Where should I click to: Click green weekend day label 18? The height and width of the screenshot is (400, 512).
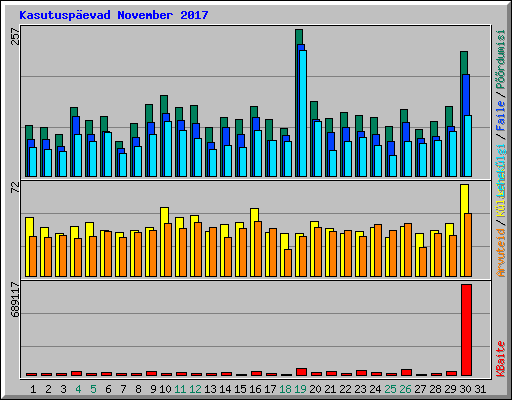(x=286, y=389)
